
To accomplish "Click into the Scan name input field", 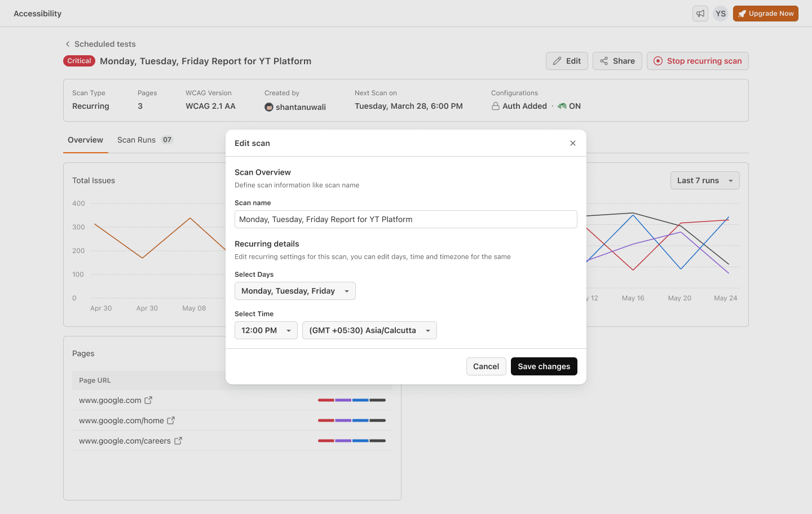I will 405,219.
